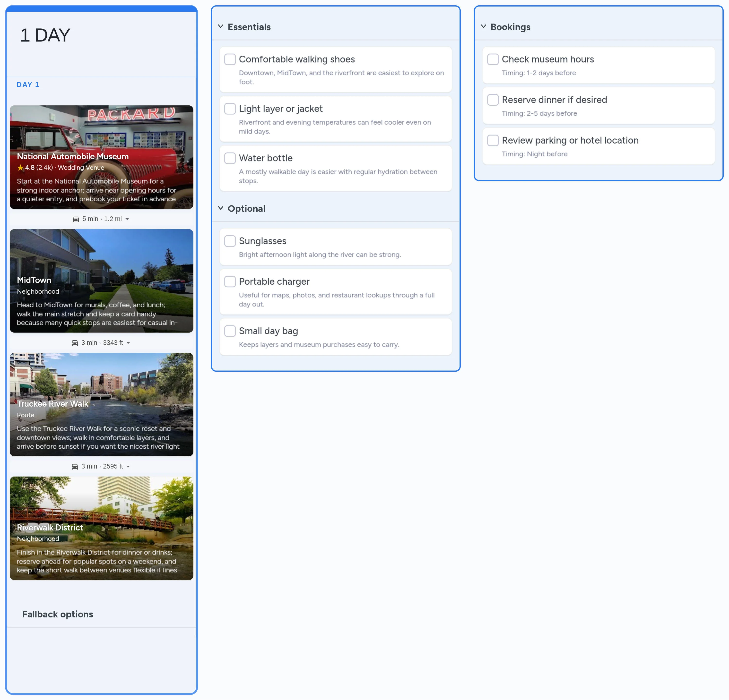This screenshot has width=729, height=700.
Task: Click the Riverwalk District title link
Action: click(x=50, y=528)
